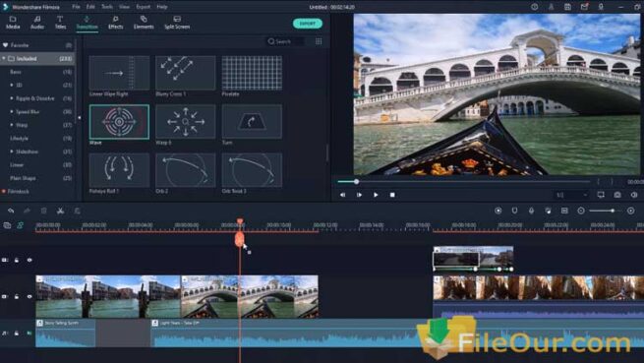Viewport: 644px width, 363px height.
Task: Open the messages mail icon
Action: click(584, 7)
